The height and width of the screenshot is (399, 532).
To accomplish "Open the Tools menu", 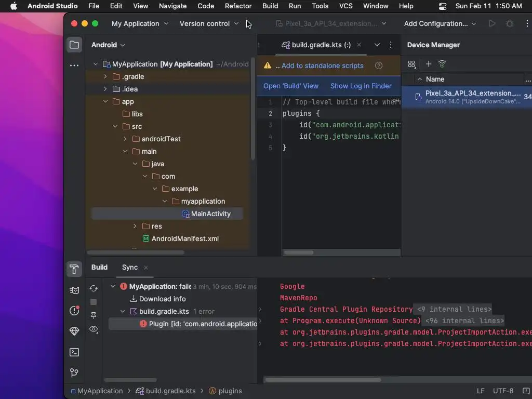I will [x=320, y=6].
